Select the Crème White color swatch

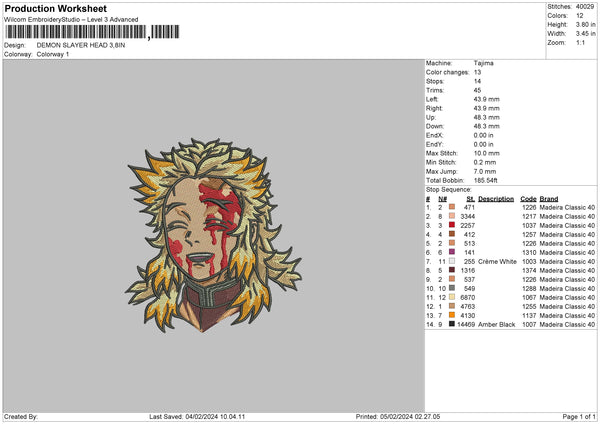(x=452, y=261)
